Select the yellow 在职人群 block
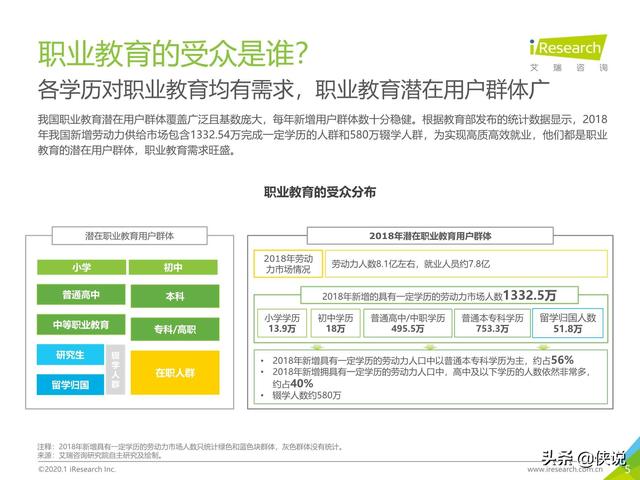 [175, 373]
